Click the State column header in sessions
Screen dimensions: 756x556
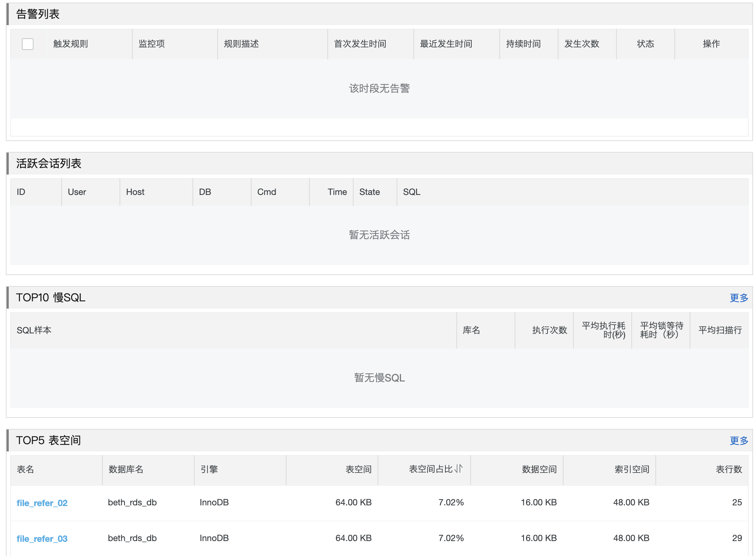click(x=370, y=192)
